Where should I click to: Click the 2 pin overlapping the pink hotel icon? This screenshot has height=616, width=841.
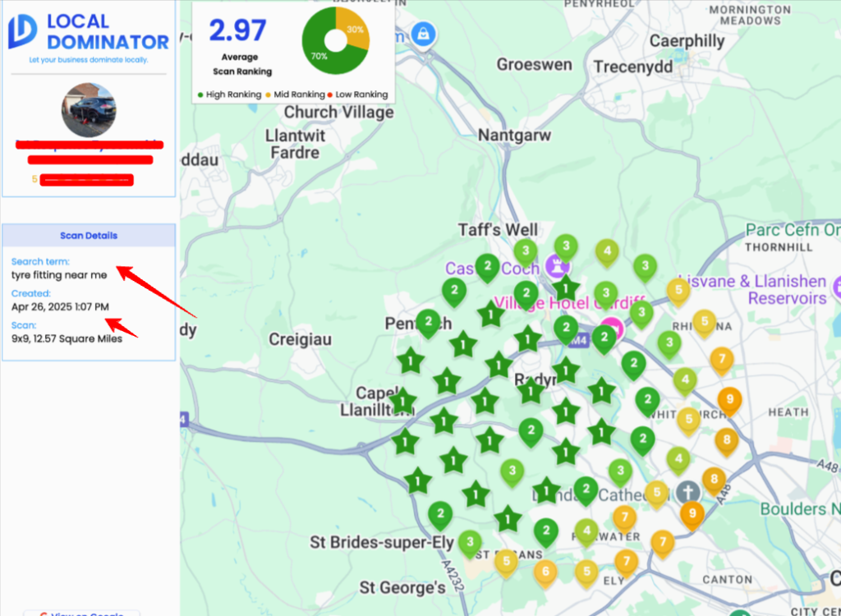[x=604, y=338]
